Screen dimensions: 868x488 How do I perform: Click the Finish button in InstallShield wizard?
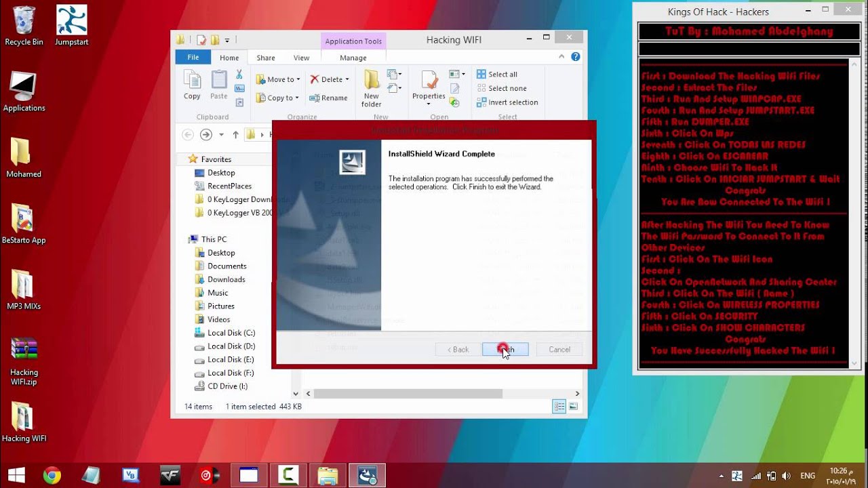tap(505, 349)
